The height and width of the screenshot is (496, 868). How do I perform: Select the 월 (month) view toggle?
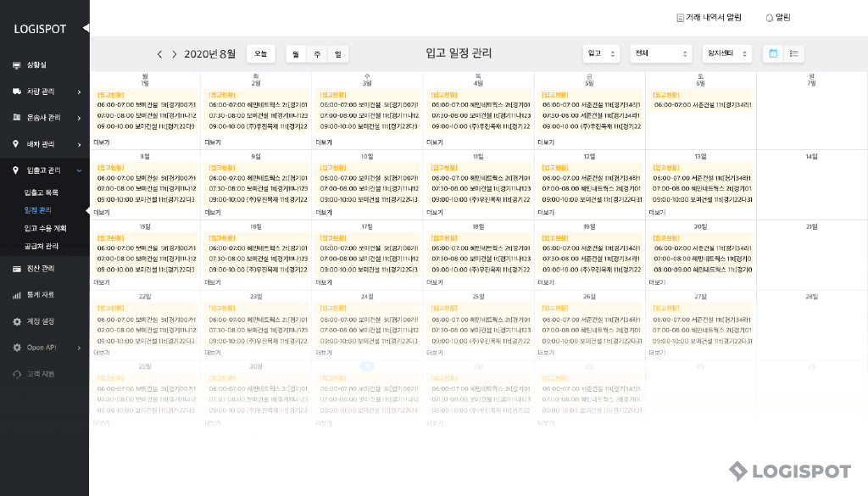pyautogui.click(x=296, y=53)
